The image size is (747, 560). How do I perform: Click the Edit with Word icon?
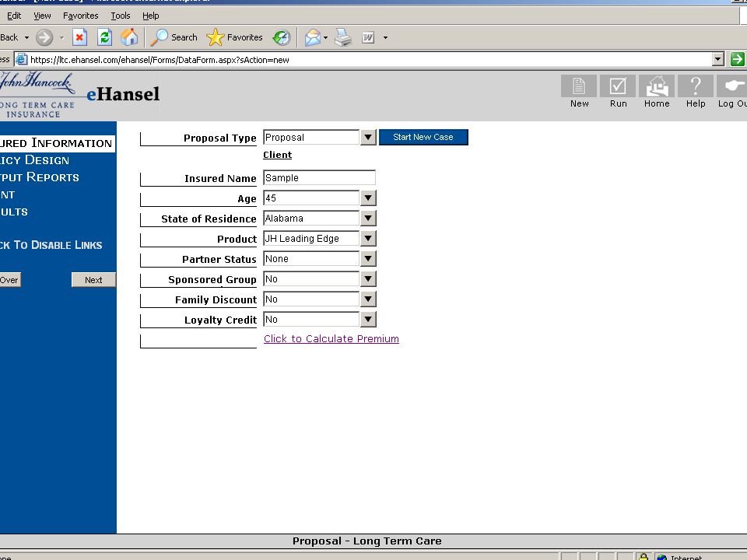coord(368,37)
